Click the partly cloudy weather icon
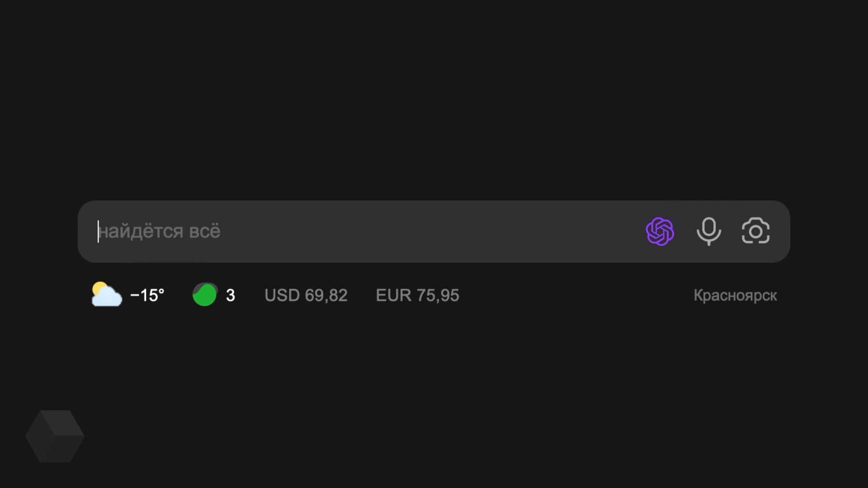 pyautogui.click(x=107, y=295)
